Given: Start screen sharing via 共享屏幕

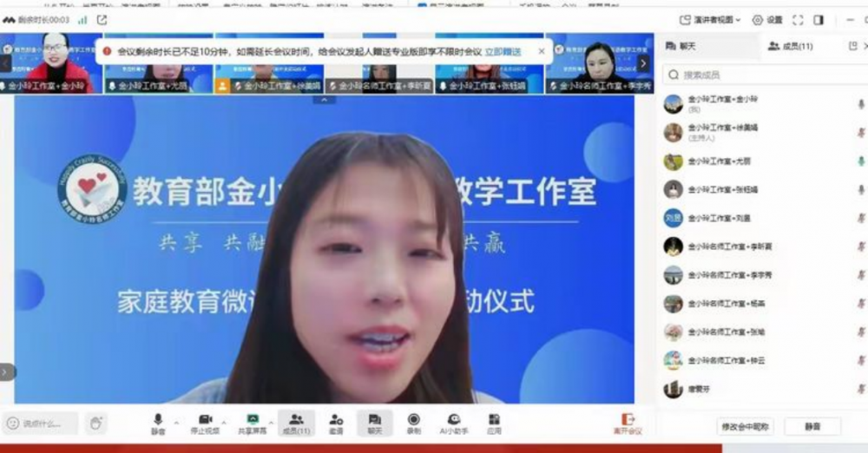Looking at the screenshot, I should (253, 423).
